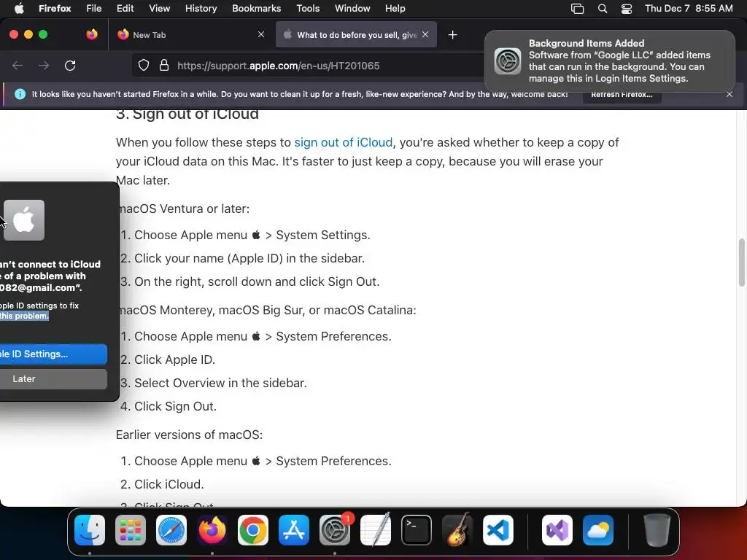
Task: Click Refresh Firefox button
Action: click(x=622, y=94)
